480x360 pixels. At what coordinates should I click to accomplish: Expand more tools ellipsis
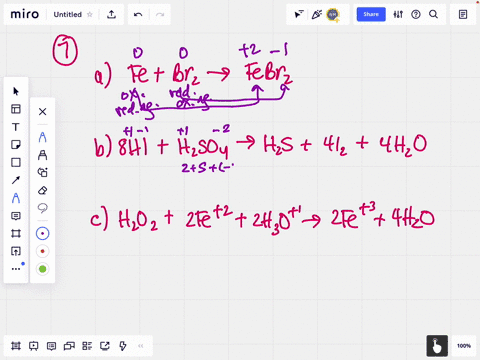click(x=16, y=269)
